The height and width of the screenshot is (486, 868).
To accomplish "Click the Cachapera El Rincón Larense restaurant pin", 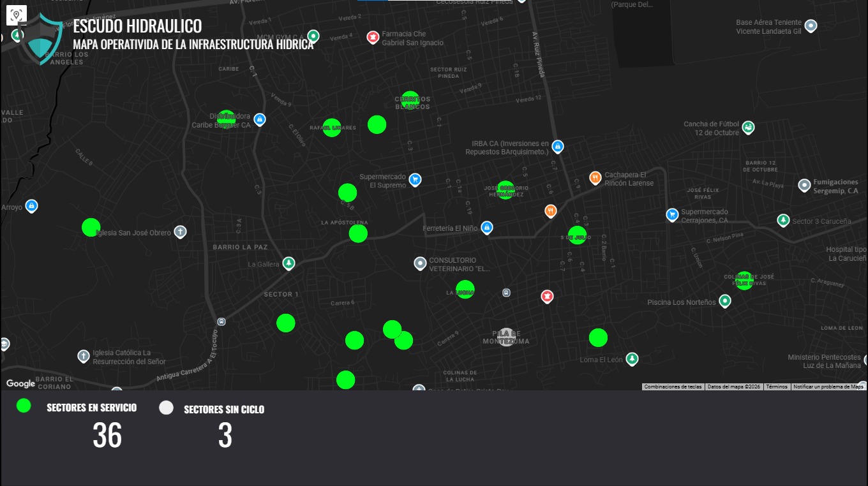I will (x=595, y=178).
